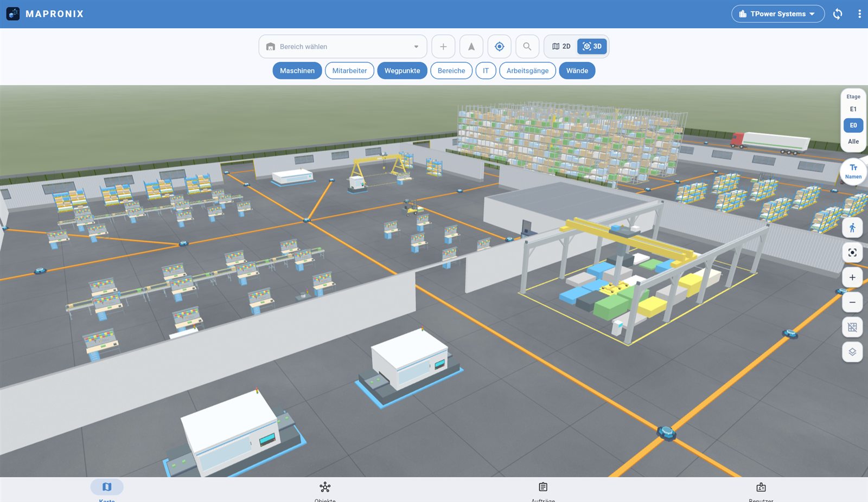Open the Bereich wählen combo box

coord(343,47)
